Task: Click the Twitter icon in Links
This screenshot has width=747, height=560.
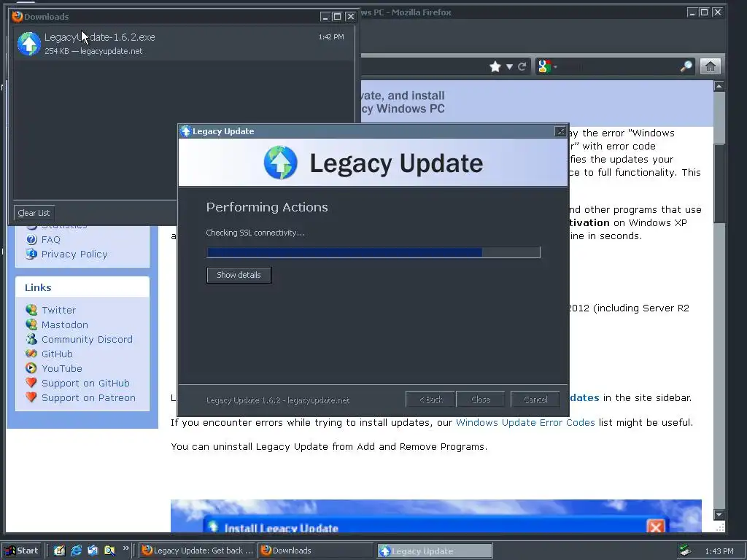Action: pos(31,310)
